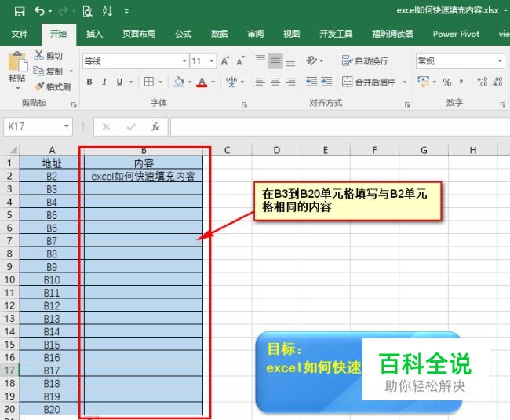Apply the Fill Color bucket
The width and height of the screenshot is (510, 420).
tap(179, 82)
